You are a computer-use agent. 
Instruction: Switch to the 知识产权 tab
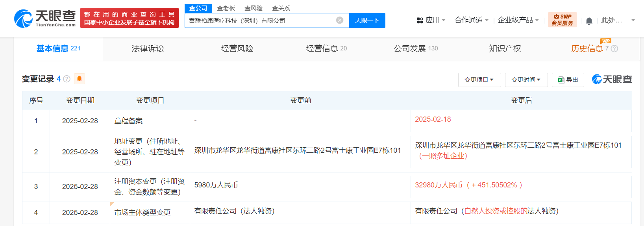click(x=505, y=48)
